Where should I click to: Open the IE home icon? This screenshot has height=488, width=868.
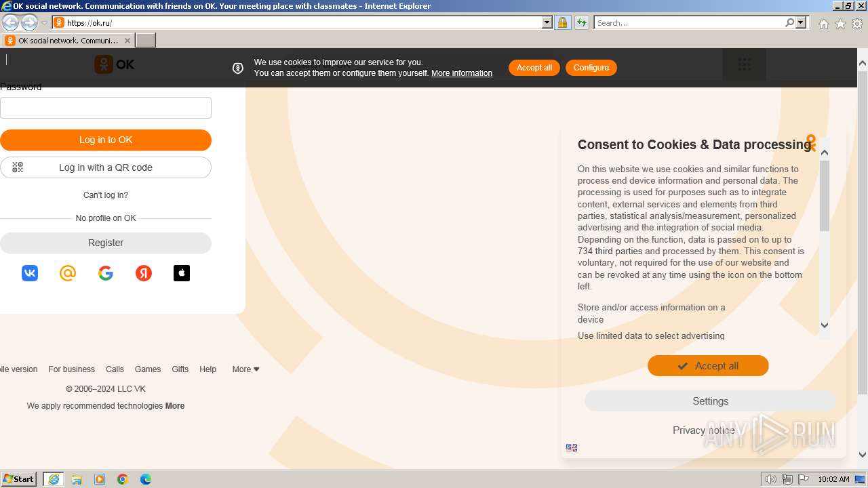tap(823, 24)
